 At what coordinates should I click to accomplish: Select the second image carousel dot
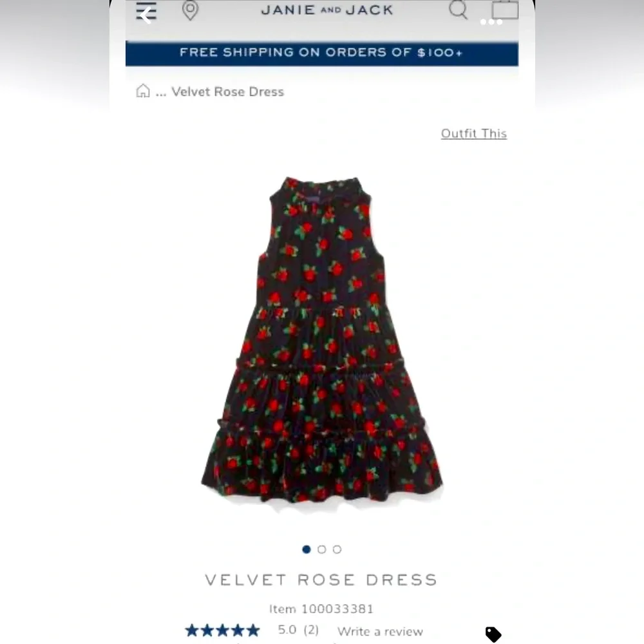[322, 549]
